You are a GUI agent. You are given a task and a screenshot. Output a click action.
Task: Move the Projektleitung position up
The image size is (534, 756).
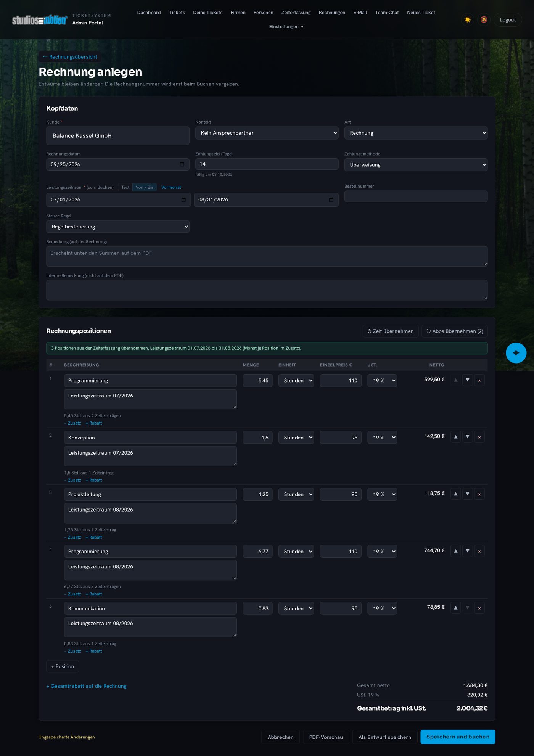pyautogui.click(x=455, y=494)
